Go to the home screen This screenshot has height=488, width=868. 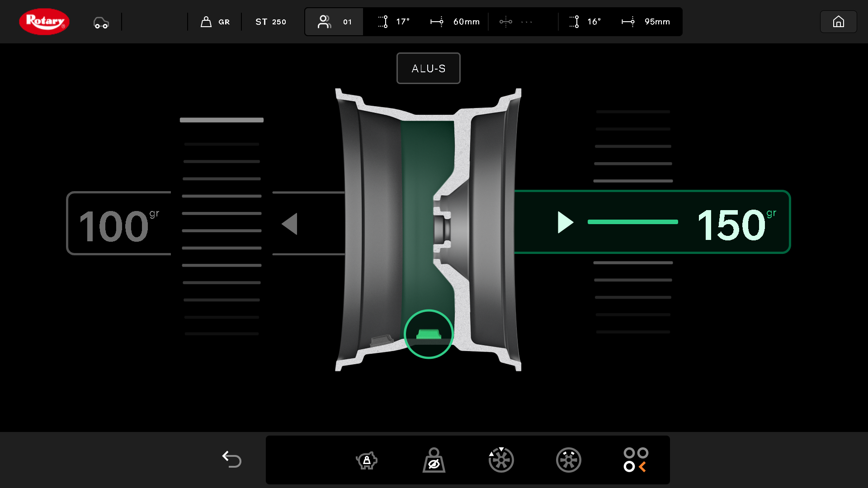click(838, 22)
